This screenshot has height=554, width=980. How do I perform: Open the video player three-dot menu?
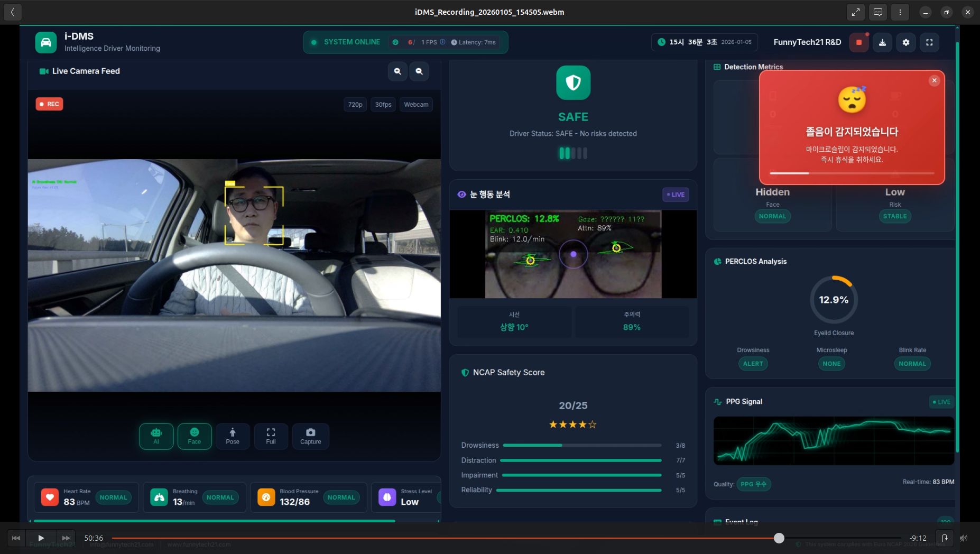(x=900, y=12)
